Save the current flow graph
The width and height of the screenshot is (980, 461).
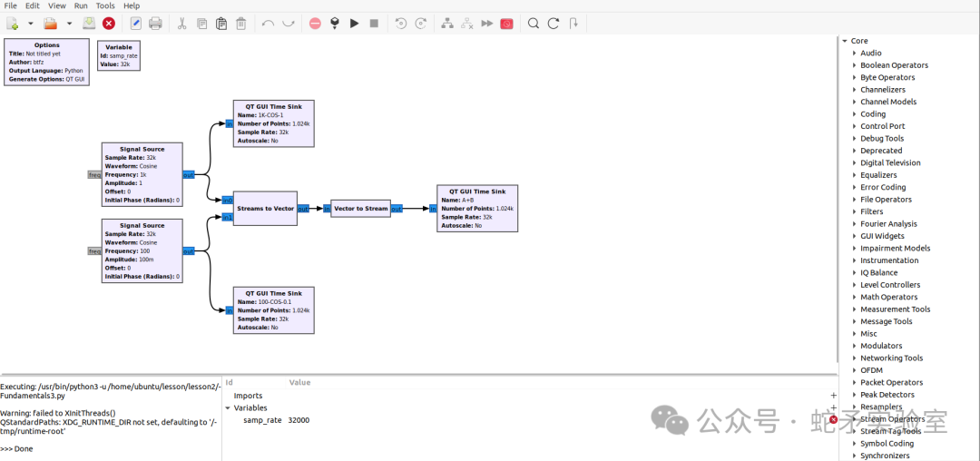(x=89, y=24)
